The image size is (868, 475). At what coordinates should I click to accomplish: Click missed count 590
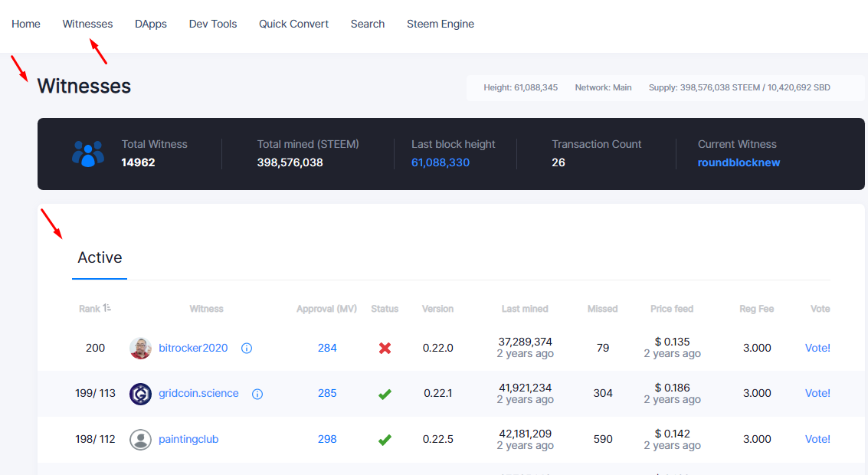click(x=603, y=439)
